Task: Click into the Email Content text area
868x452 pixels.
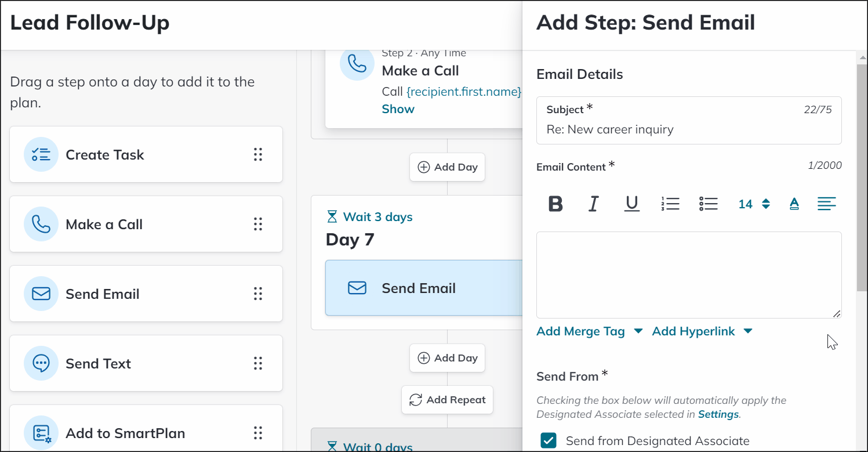Action: (689, 275)
